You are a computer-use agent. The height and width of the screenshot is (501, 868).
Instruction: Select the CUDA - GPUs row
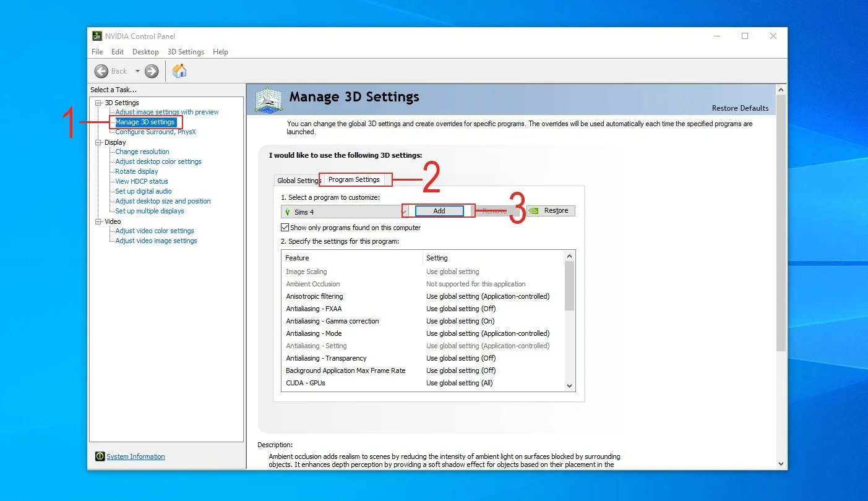423,383
